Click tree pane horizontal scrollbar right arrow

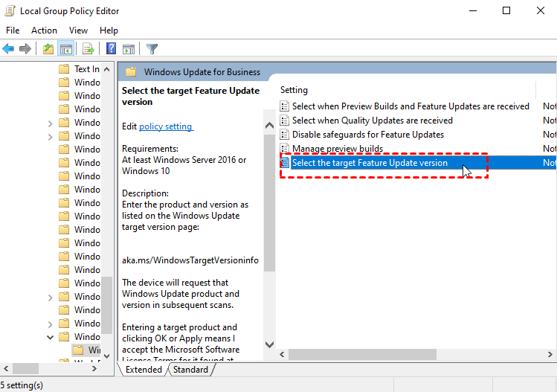coord(94,368)
